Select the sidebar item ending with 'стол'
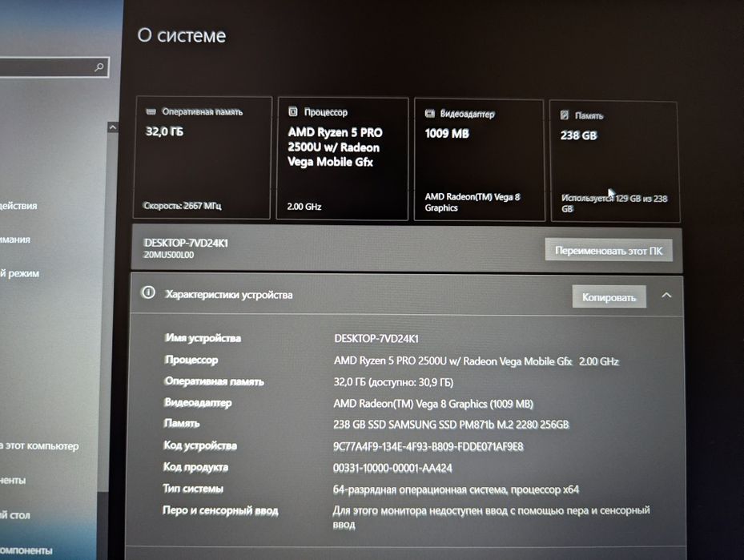 tap(14, 515)
